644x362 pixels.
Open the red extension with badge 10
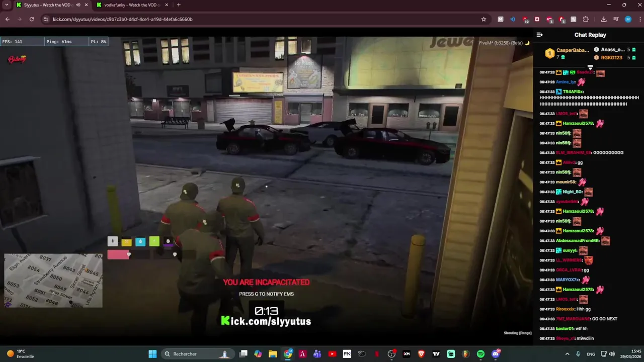[x=525, y=20]
